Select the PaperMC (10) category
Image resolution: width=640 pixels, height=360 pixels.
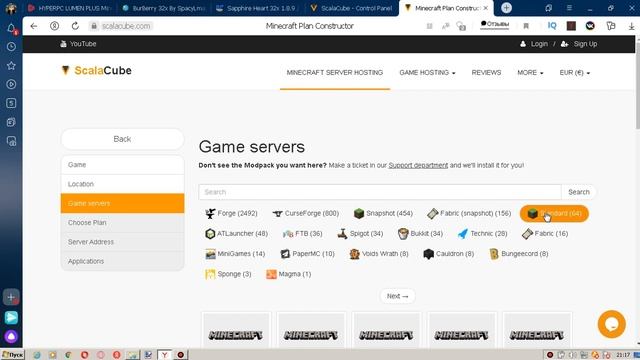point(308,253)
